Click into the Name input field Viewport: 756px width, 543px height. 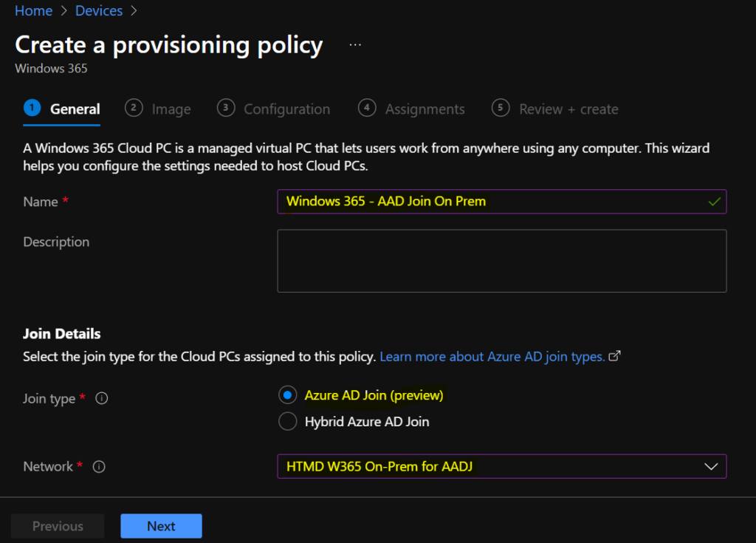(501, 201)
